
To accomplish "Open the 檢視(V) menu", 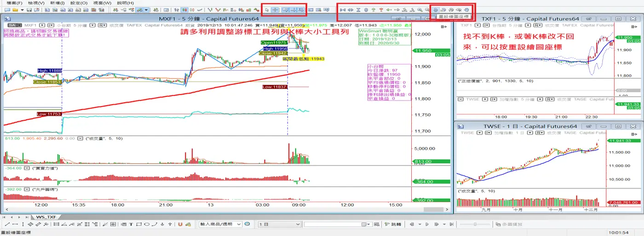I will tap(36, 3).
